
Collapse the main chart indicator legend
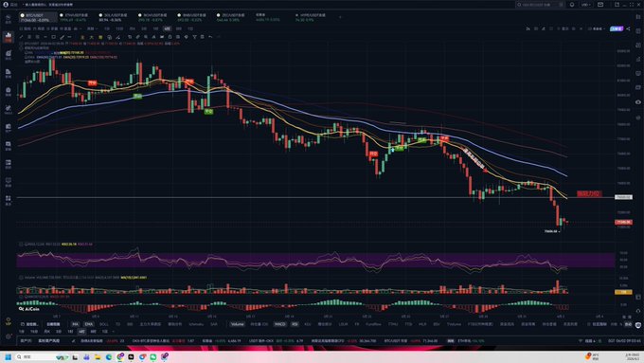click(21, 48)
